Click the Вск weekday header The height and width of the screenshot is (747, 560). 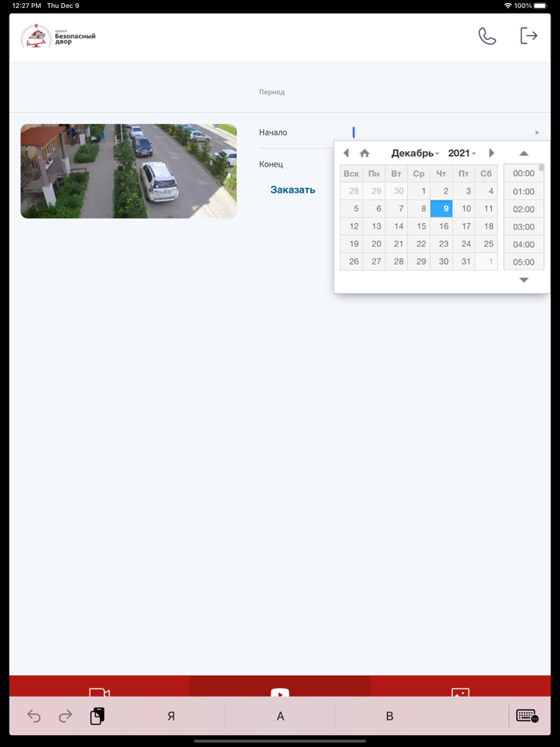(352, 174)
